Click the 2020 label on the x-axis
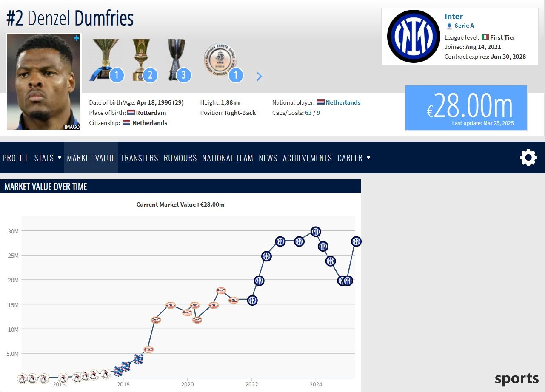 pos(187,384)
